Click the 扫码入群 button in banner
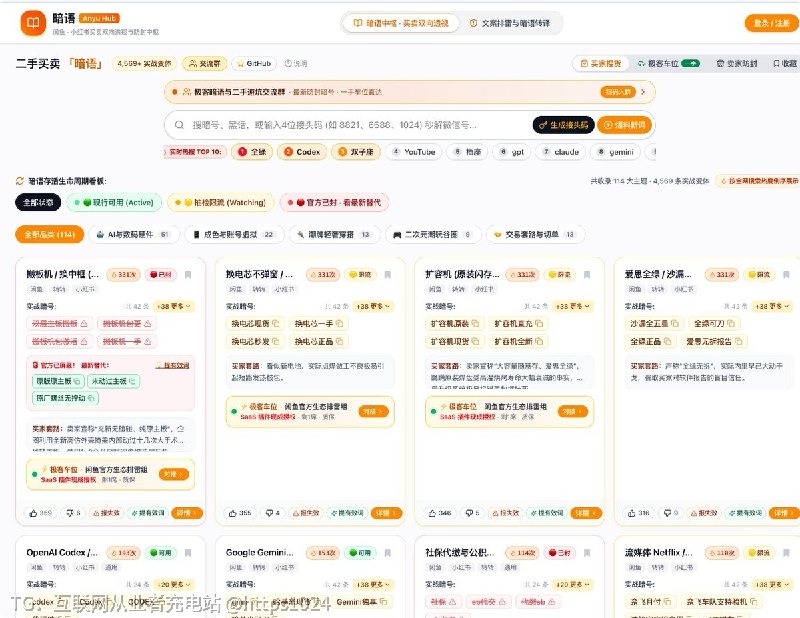Screen dimensions: 800x618 coord(618,92)
